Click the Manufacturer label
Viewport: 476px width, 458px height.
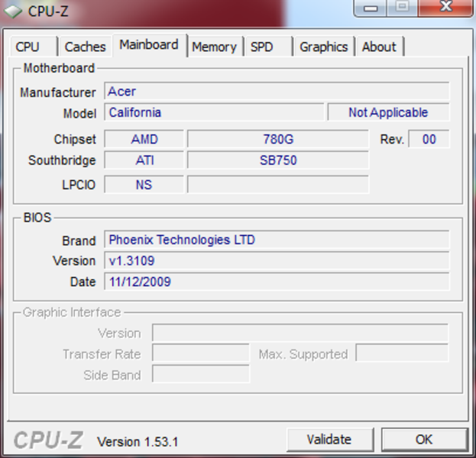(x=57, y=92)
